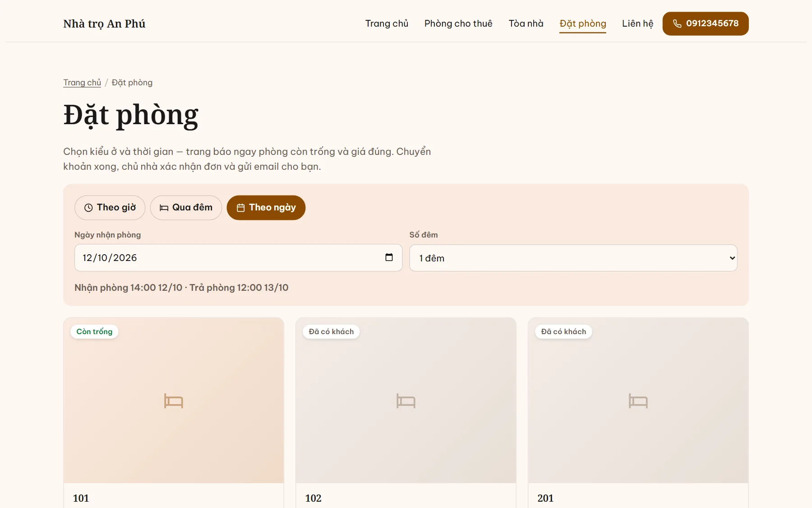Click the Đã có khách badge on room 201
This screenshot has width=812, height=508.
(563, 331)
